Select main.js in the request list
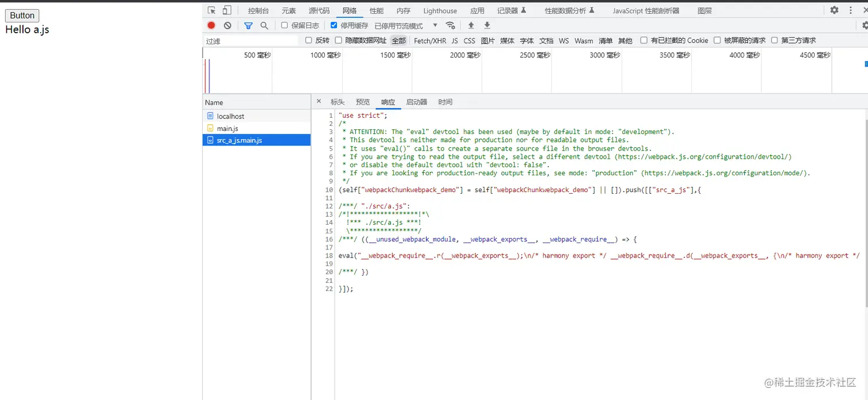Viewport: 868px width, 400px height. (x=227, y=128)
